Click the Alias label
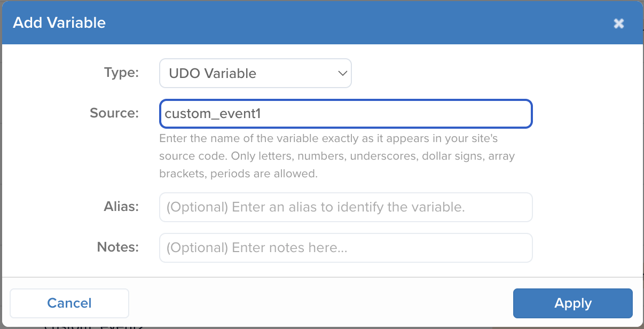 (x=121, y=207)
